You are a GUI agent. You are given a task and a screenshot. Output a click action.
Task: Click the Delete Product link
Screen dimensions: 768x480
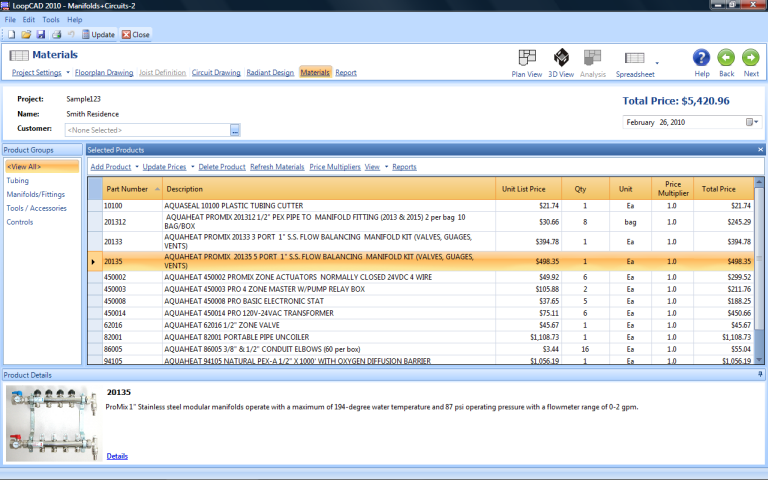[x=222, y=167]
